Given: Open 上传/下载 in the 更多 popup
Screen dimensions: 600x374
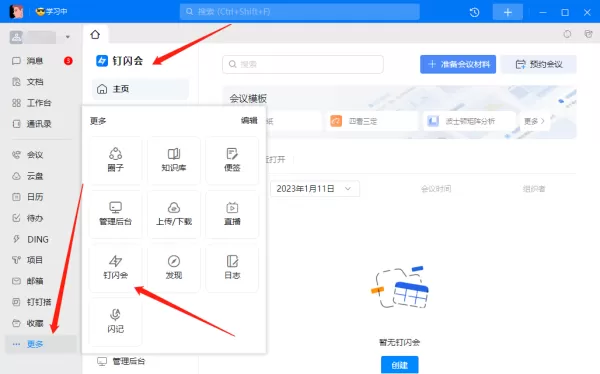Looking at the screenshot, I should [x=174, y=214].
